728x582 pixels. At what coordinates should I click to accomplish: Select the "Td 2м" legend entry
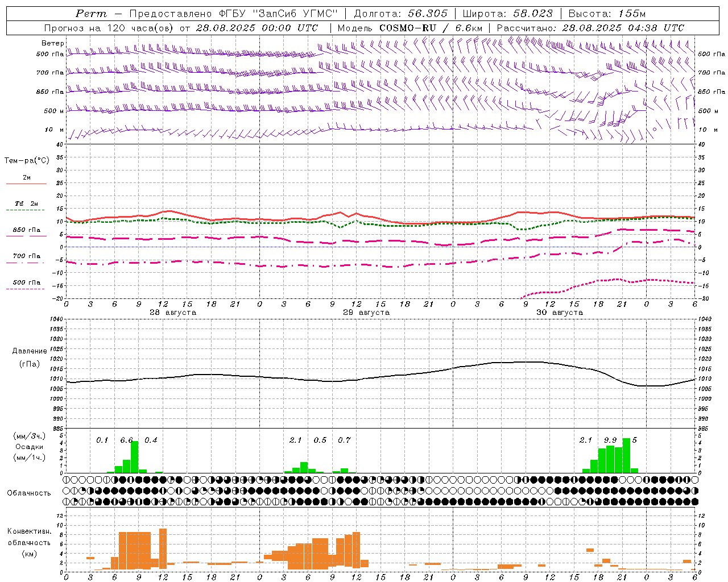pyautogui.click(x=26, y=203)
